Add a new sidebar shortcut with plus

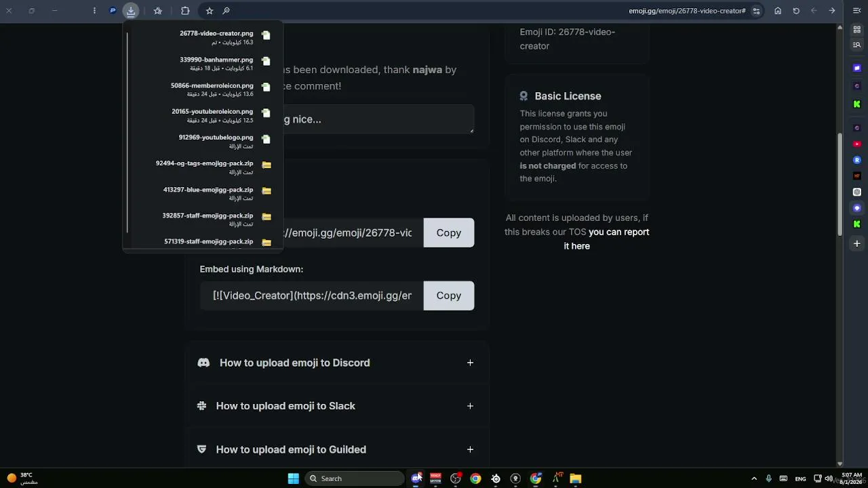(857, 243)
